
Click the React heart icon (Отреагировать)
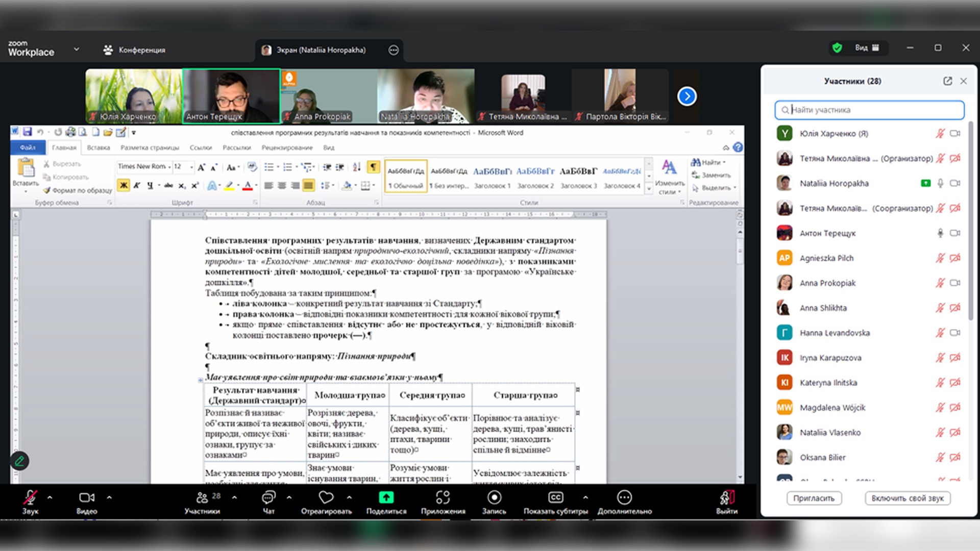click(326, 497)
